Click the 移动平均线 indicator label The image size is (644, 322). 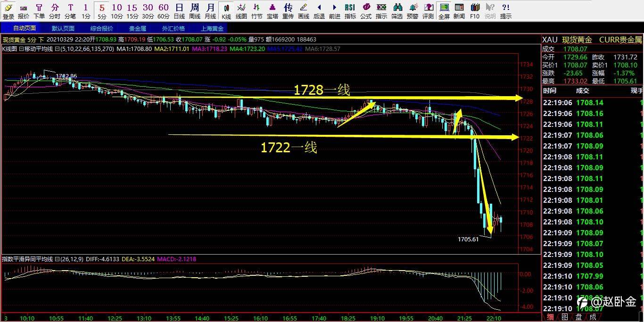38,49
